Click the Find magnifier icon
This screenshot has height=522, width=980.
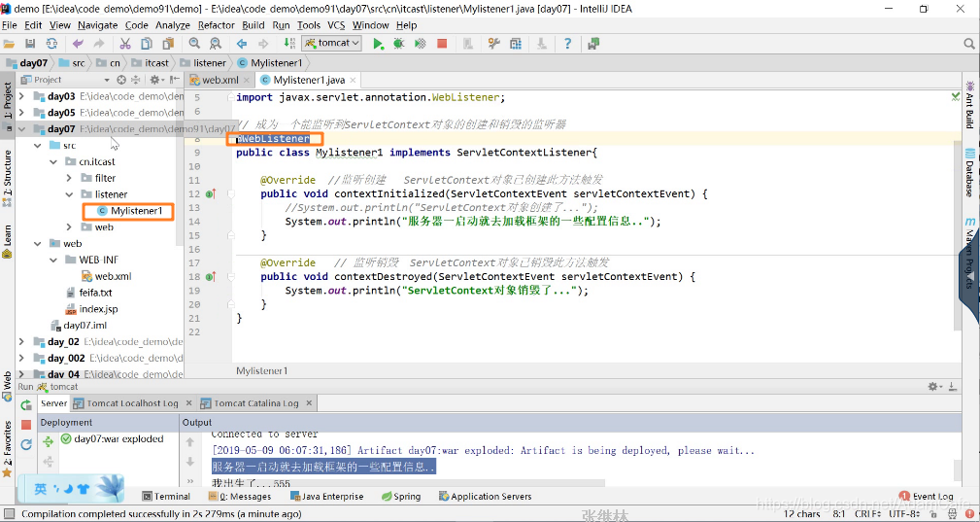pos(194,44)
